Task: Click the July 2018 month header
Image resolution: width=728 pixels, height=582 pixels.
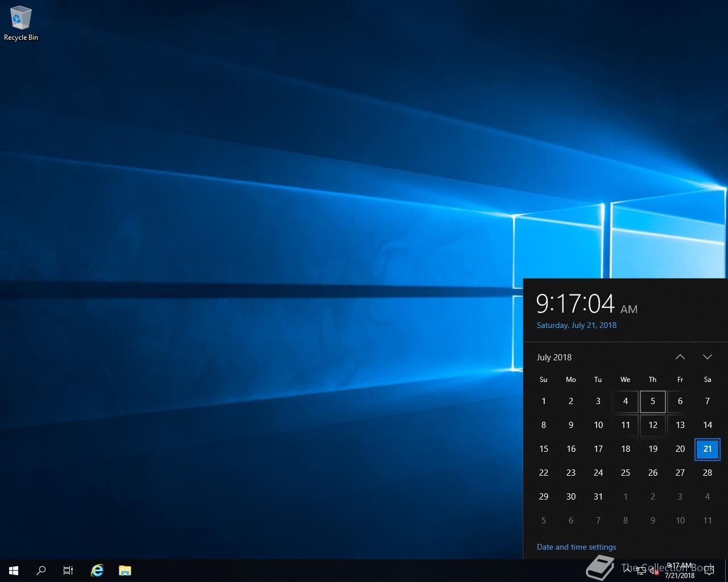Action: pos(554,357)
